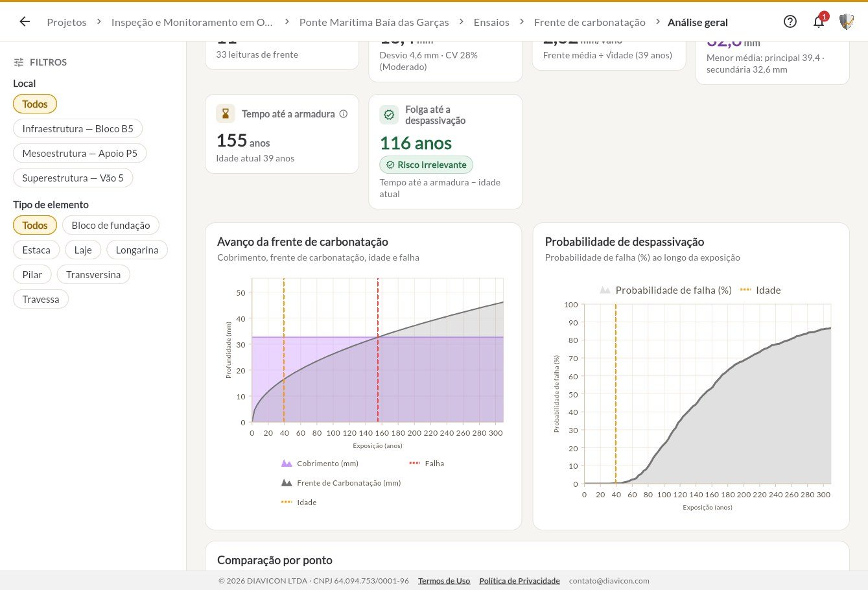The width and height of the screenshot is (868, 590).
Task: Navigate to Projetos breadcrumb
Action: tap(67, 22)
